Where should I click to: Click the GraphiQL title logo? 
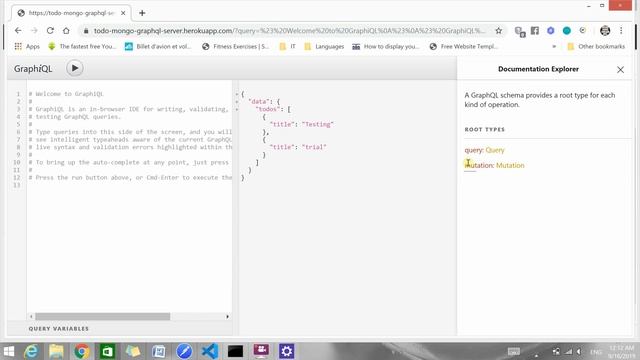point(33,69)
